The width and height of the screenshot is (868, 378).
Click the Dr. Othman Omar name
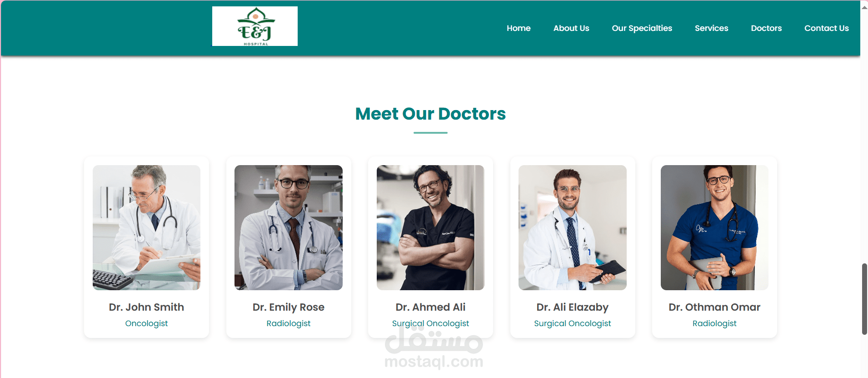[x=714, y=307]
